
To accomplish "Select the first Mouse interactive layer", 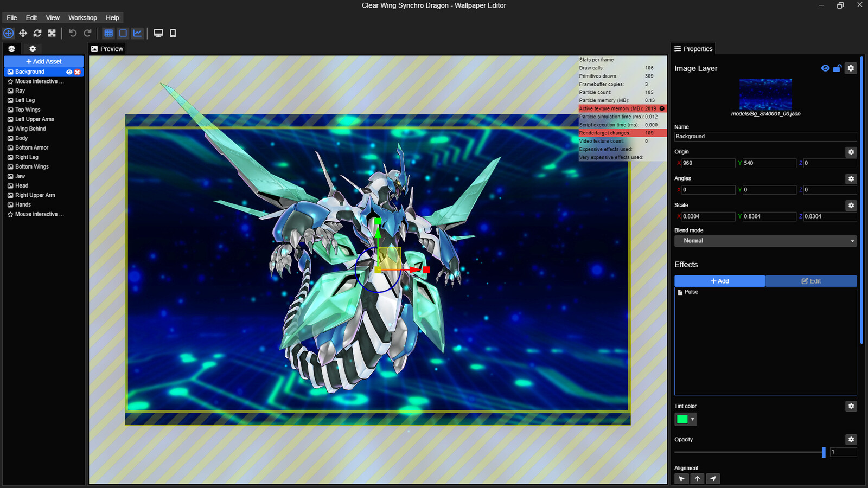I will coord(43,81).
